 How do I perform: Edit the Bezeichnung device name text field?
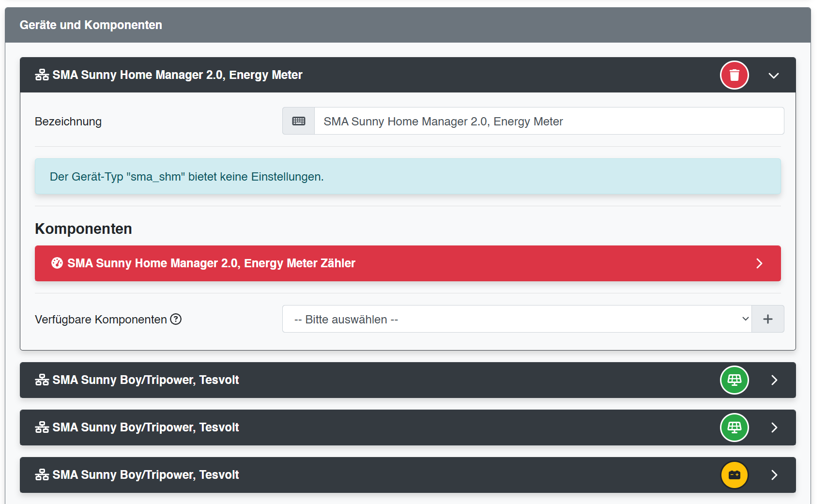click(549, 121)
